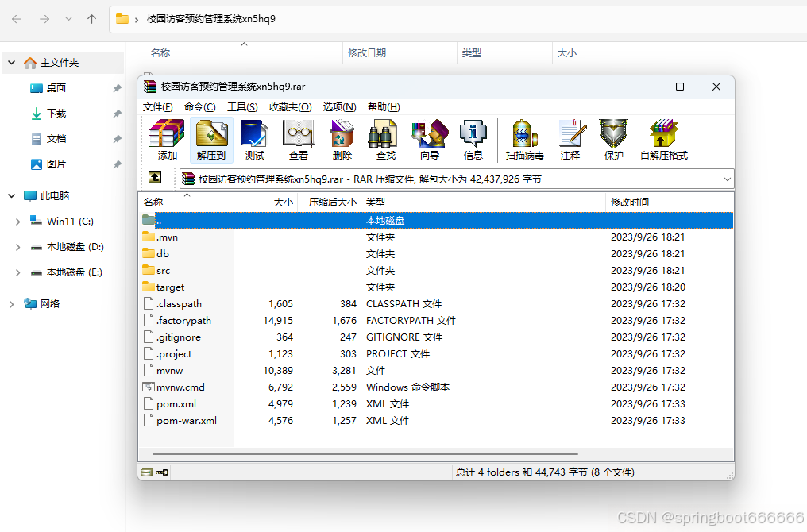The width and height of the screenshot is (807, 532).
Task: Collapse Home (主文件夹) in sidebar
Action: [x=11, y=63]
